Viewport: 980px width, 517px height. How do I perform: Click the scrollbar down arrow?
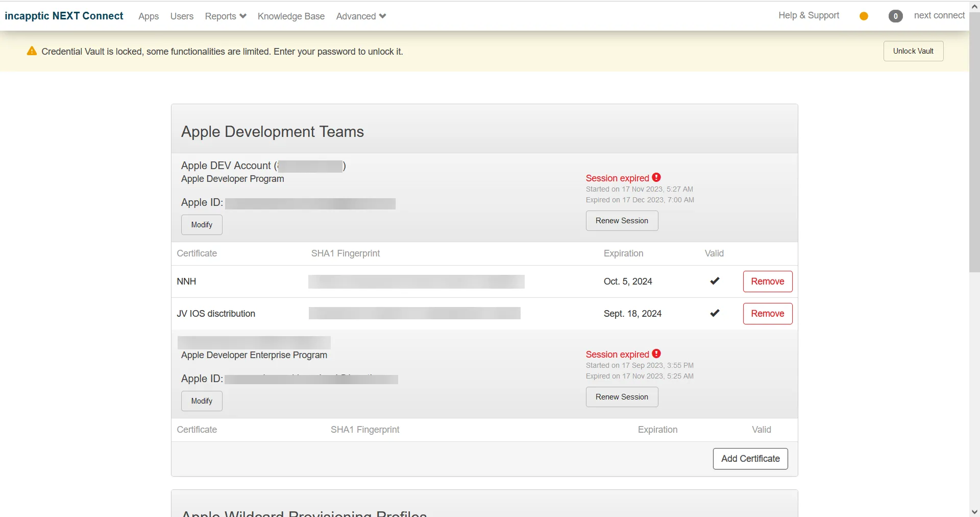click(x=974, y=511)
